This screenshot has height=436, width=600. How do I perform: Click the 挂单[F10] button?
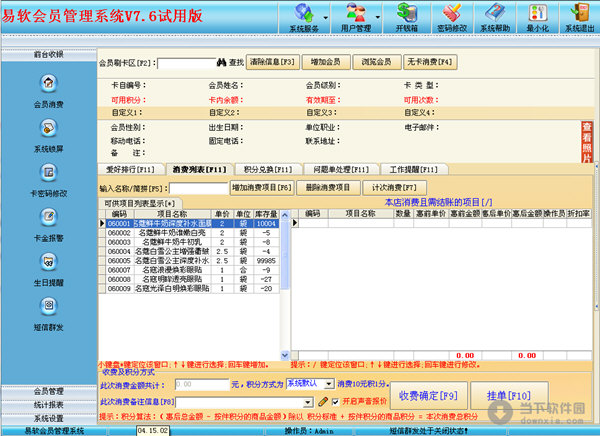pyautogui.click(x=509, y=395)
